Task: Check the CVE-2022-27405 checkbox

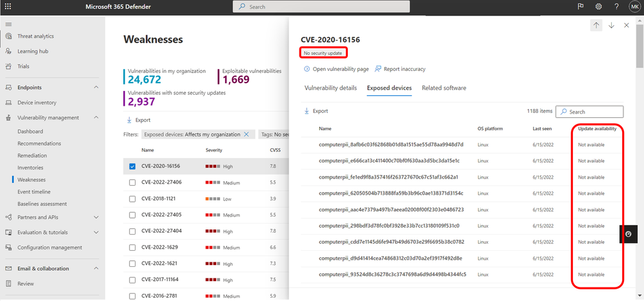Action: pos(132,215)
